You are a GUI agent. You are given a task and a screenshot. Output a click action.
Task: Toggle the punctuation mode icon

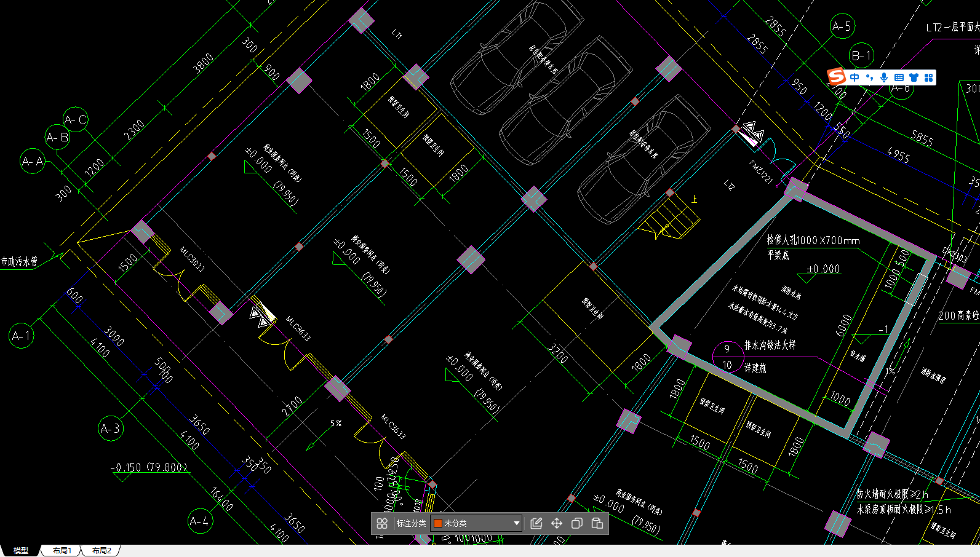pyautogui.click(x=869, y=77)
